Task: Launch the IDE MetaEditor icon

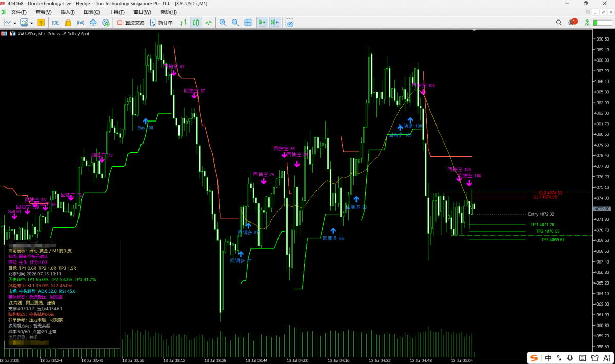Action: 55,23
